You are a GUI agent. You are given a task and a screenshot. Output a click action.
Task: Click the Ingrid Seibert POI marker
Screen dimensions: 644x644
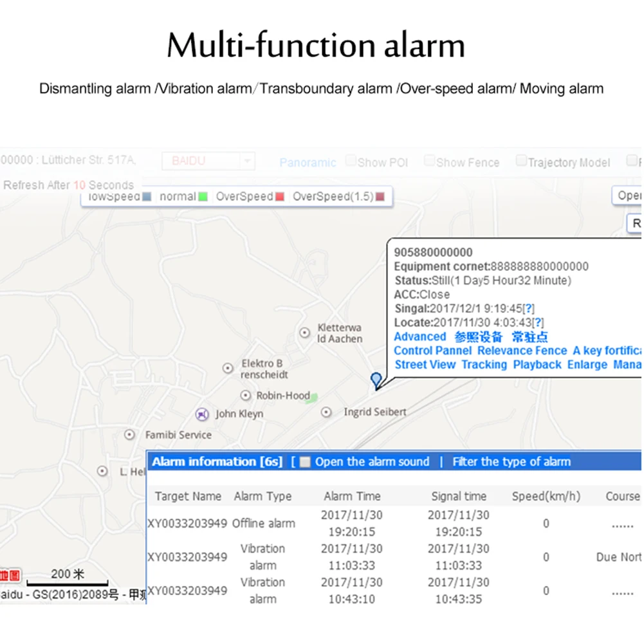326,412
